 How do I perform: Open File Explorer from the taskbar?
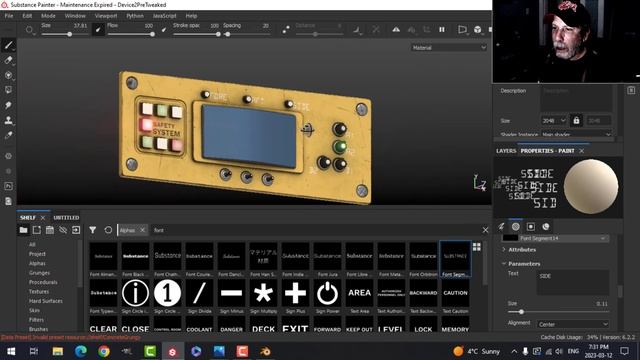pyautogui.click(x=58, y=351)
